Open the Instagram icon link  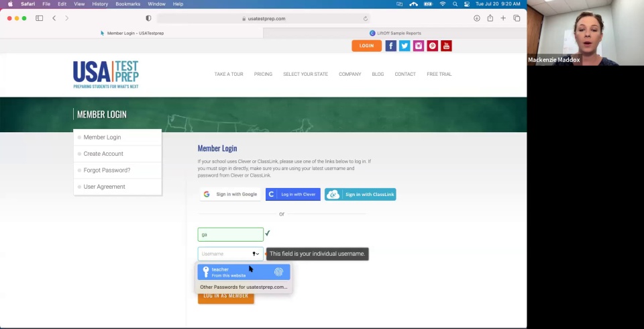click(419, 46)
